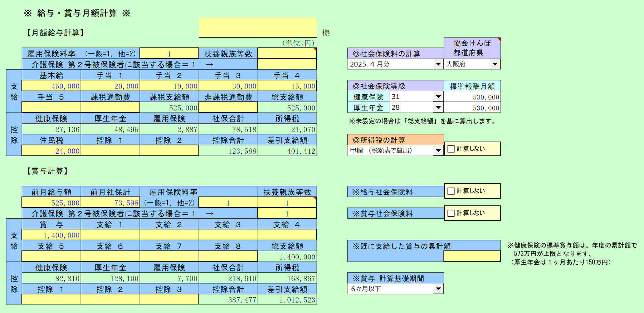Select 厚生年金 標準報酬月額 530,000
644x313 pixels.
point(472,108)
